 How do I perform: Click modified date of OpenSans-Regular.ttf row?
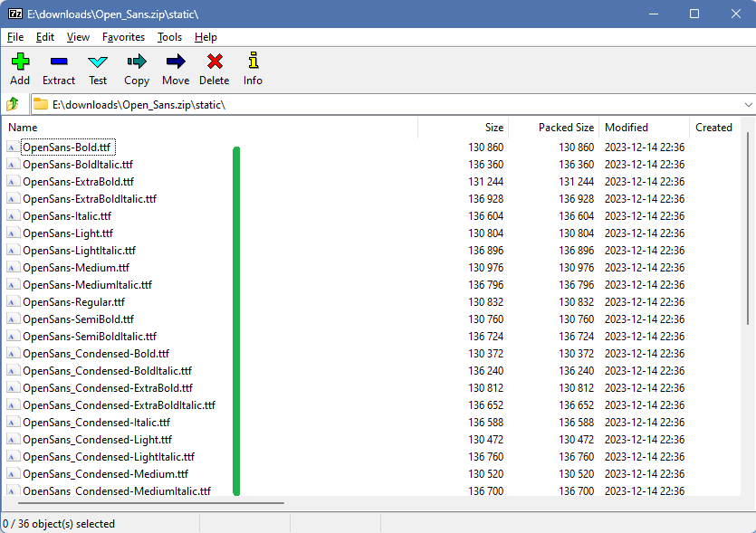pyautogui.click(x=645, y=301)
